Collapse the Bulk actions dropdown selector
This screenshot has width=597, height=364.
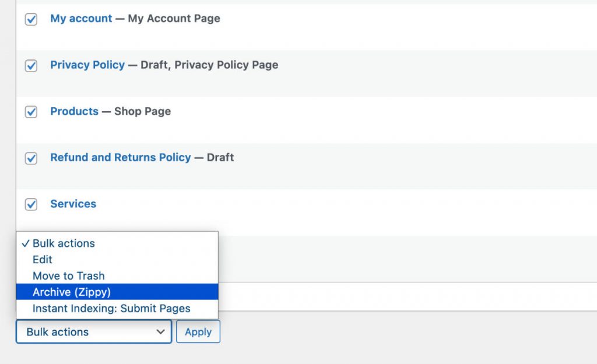tap(94, 331)
